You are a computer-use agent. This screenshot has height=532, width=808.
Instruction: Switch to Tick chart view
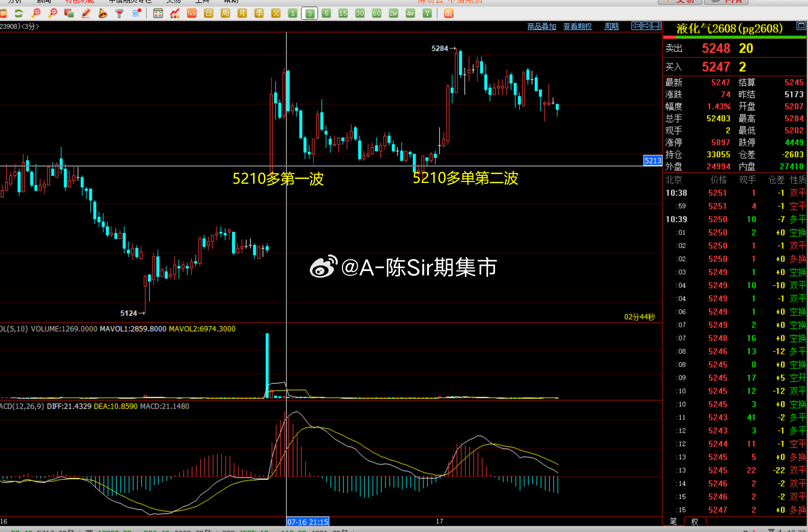tap(192, 14)
